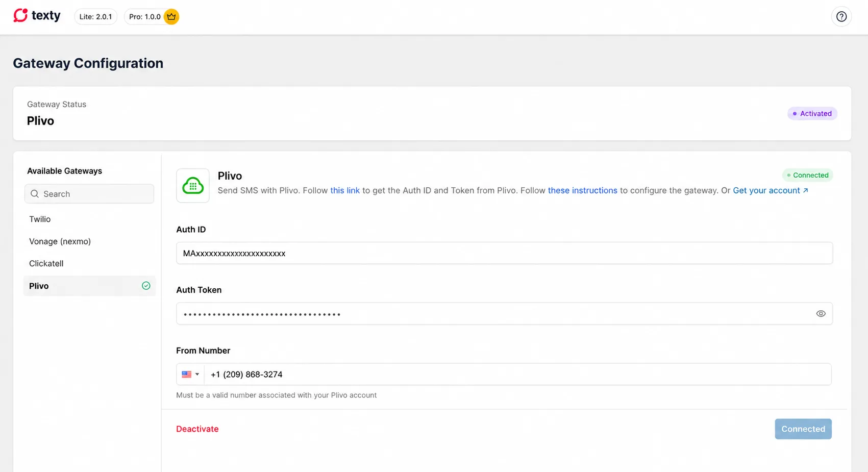Click the Available Gateways heading
Viewport: 868px width, 472px height.
64,171
